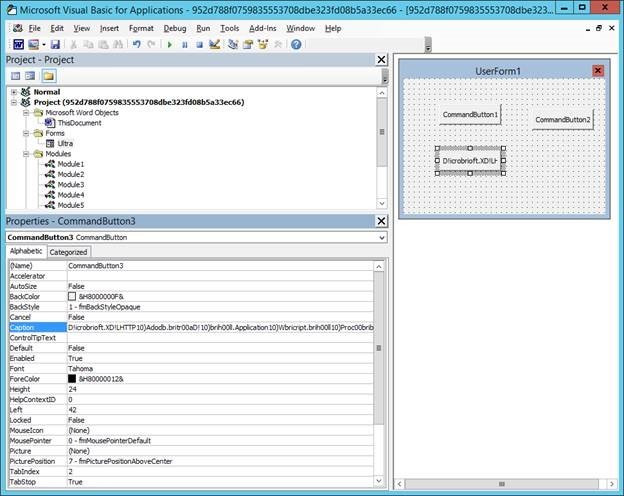The image size is (624, 496).
Task: Click the ForeColor black color swatch
Action: [73, 379]
